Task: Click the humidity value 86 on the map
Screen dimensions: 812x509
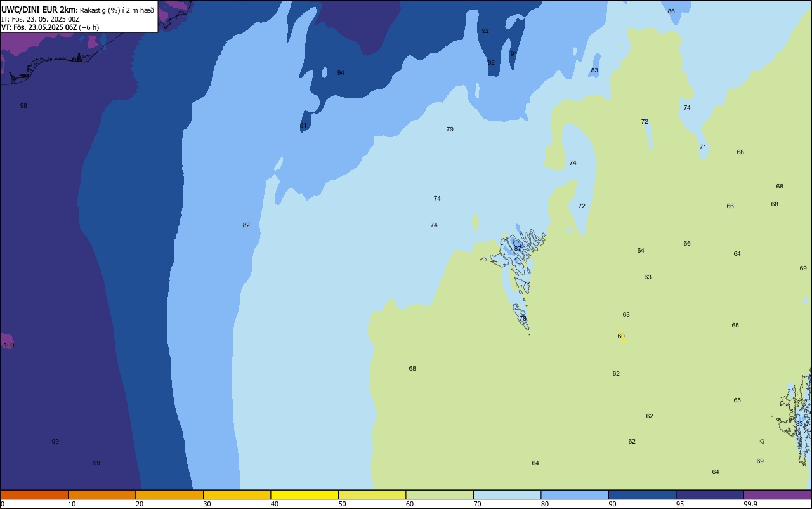Action: coord(671,11)
